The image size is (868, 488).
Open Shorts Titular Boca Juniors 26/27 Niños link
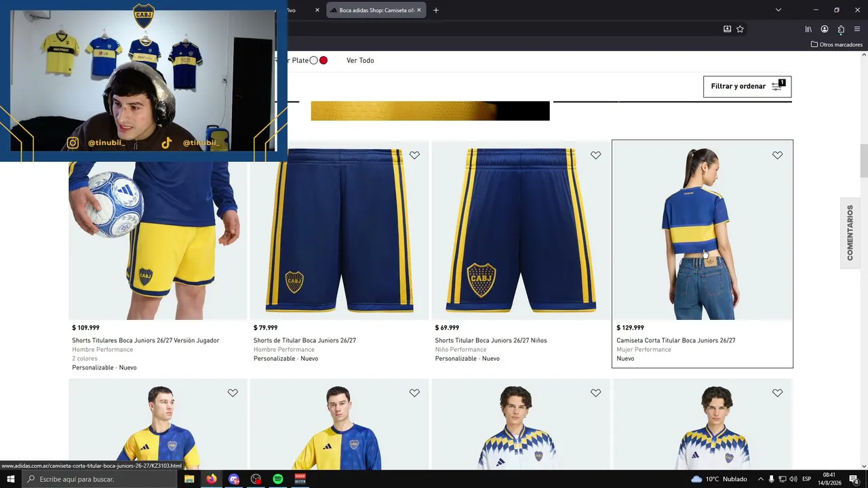point(491,340)
